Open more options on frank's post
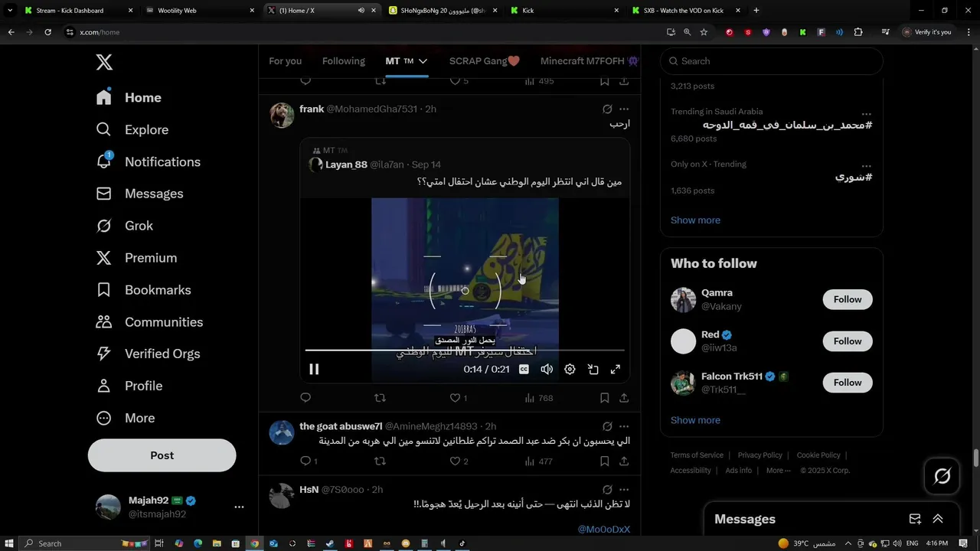Screen dimensions: 980x551 pyautogui.click(x=624, y=109)
